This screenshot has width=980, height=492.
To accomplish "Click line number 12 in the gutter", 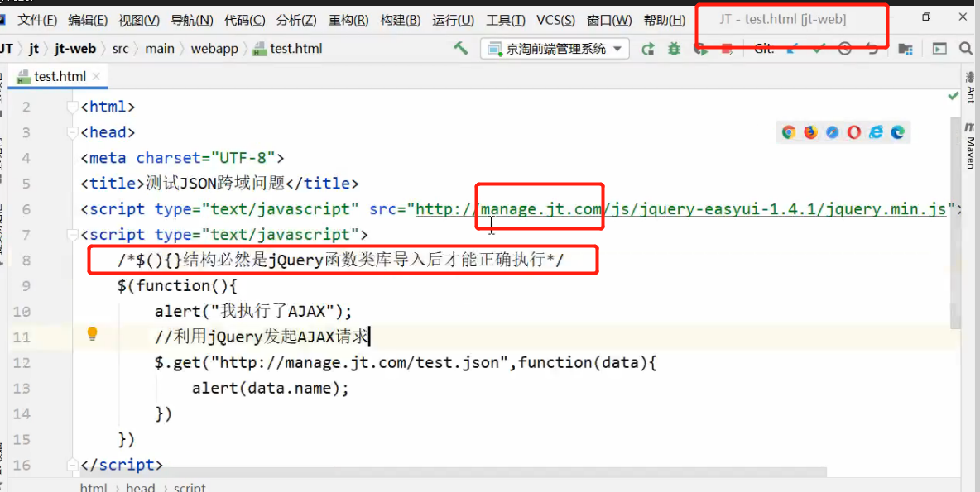I will [22, 363].
